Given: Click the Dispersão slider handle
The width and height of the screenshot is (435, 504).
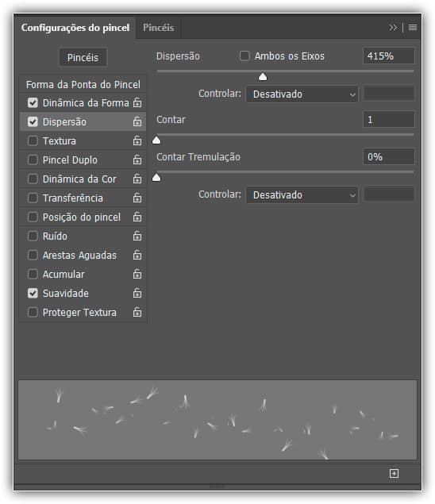Looking at the screenshot, I should tap(263, 76).
